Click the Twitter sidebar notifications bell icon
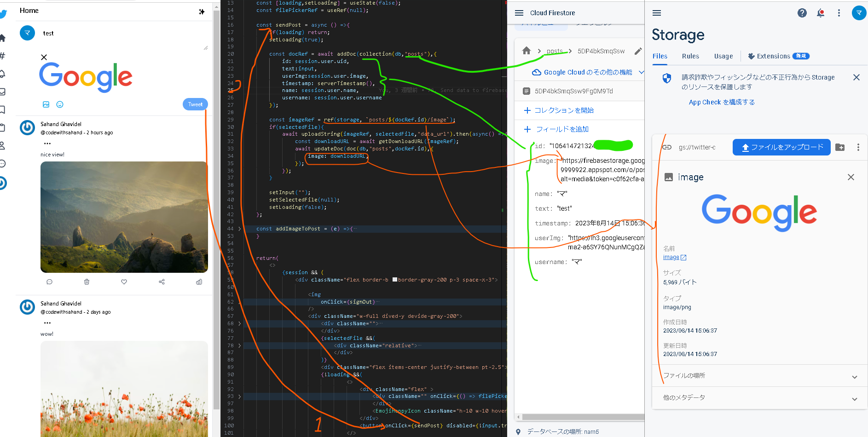This screenshot has width=868, height=437. point(2,74)
